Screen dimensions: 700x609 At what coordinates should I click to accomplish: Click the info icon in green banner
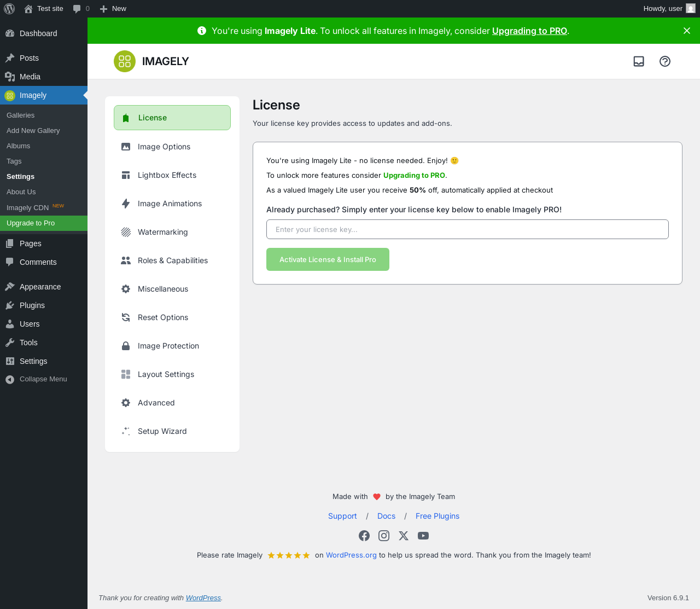(202, 31)
